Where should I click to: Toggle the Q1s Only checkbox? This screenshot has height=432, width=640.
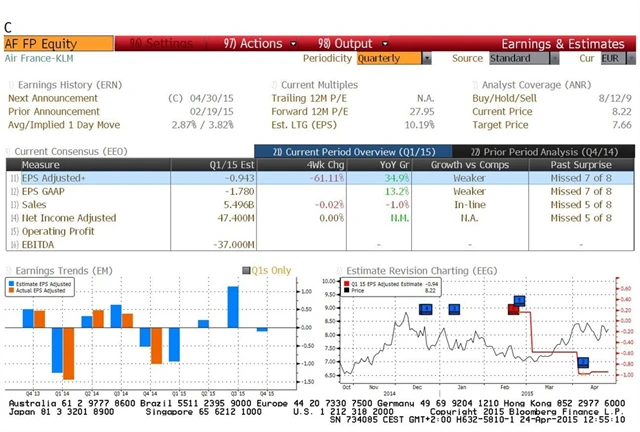247,270
